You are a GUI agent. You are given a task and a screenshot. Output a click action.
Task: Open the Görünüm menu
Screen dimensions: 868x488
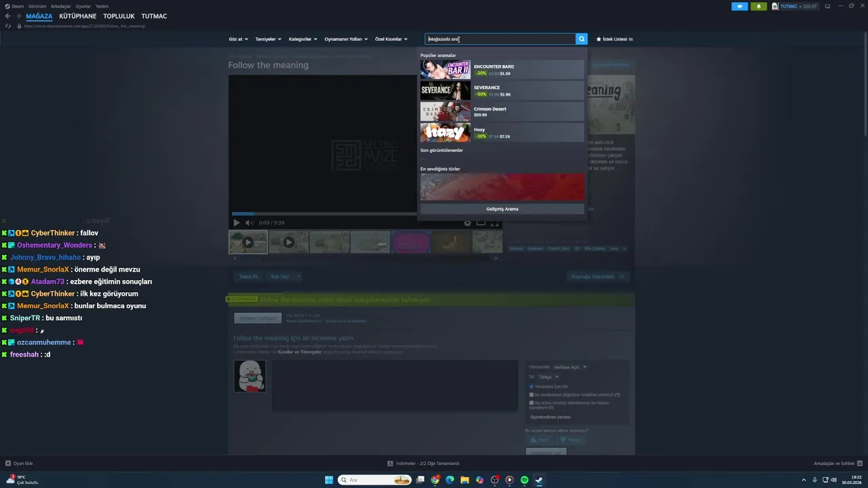pos(37,6)
